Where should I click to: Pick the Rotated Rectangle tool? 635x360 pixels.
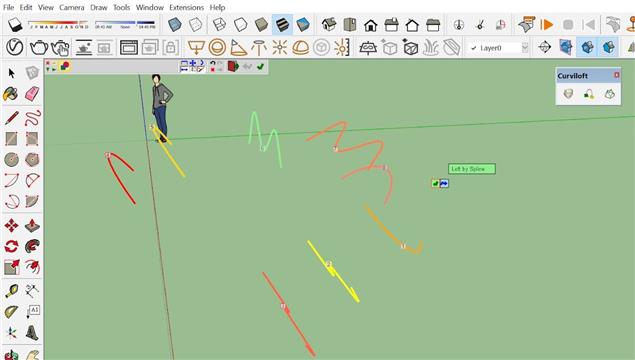32,139
